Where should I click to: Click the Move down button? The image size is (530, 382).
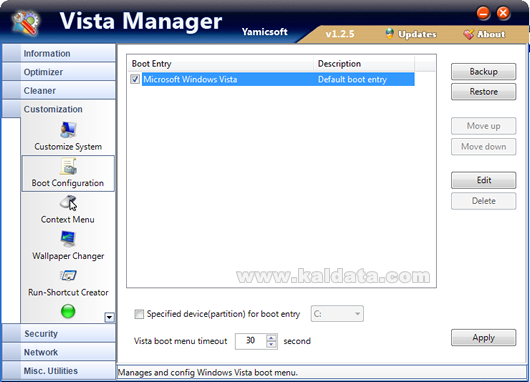click(x=483, y=147)
